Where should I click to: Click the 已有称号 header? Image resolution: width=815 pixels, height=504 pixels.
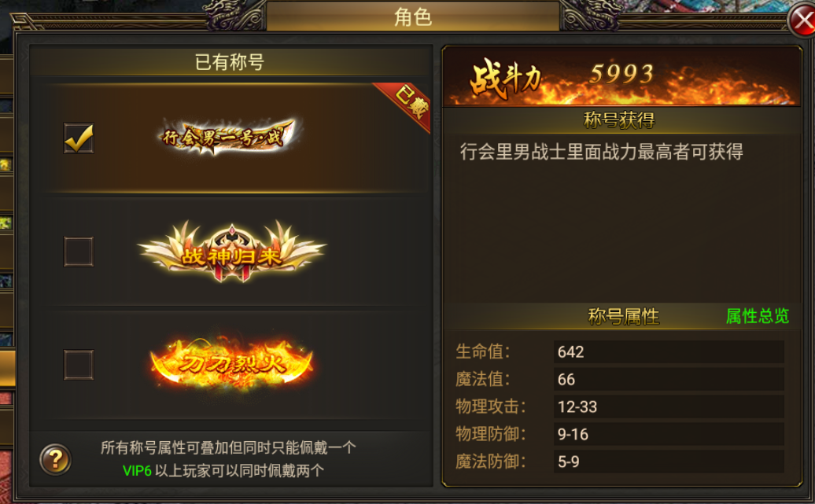(230, 62)
